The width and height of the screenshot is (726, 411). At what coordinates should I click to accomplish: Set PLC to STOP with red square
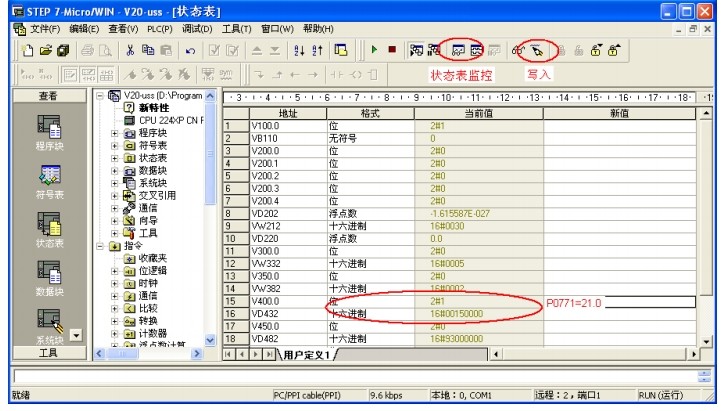[x=392, y=50]
